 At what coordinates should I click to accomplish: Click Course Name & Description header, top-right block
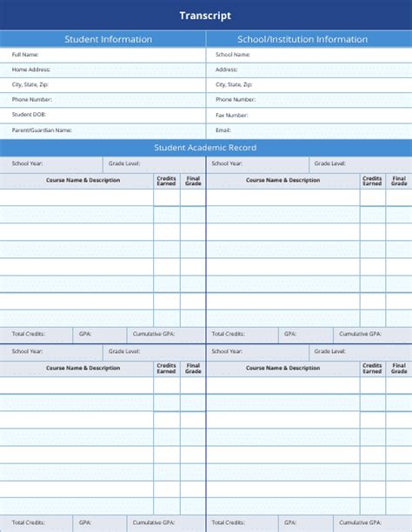click(282, 181)
